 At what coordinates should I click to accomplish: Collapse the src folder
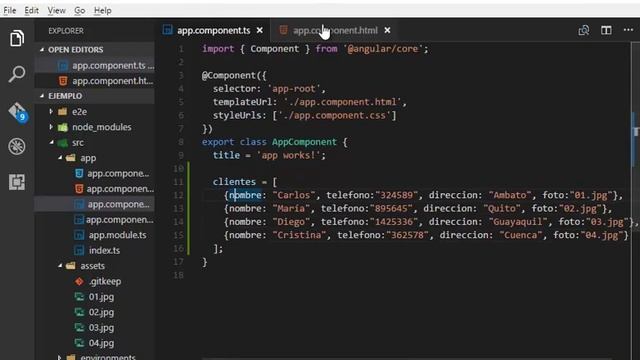52,142
